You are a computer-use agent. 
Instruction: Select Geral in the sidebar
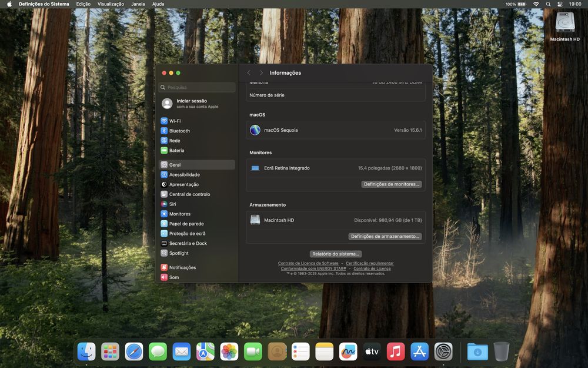pyautogui.click(x=197, y=164)
